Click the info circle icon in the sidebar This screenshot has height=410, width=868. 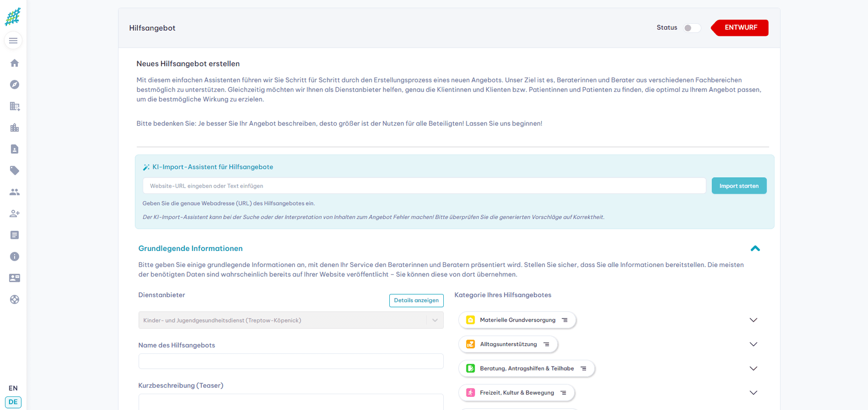point(15,256)
